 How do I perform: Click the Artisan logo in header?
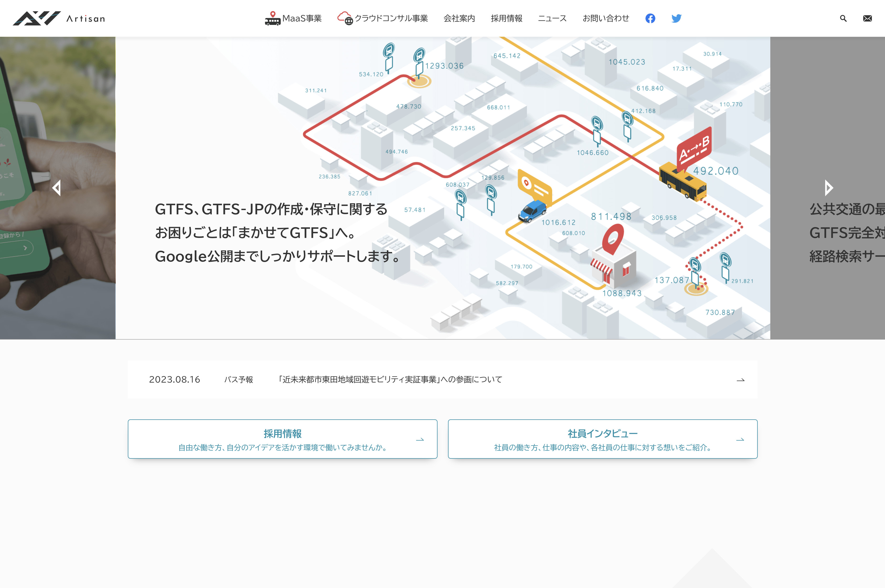59,18
